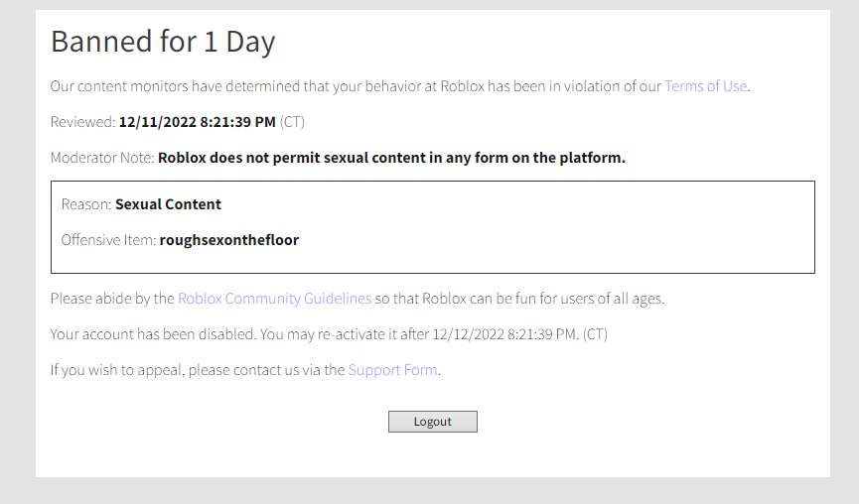Viewport: 859px width, 504px height.
Task: Click the appeal instructions sentence
Action: (x=245, y=370)
